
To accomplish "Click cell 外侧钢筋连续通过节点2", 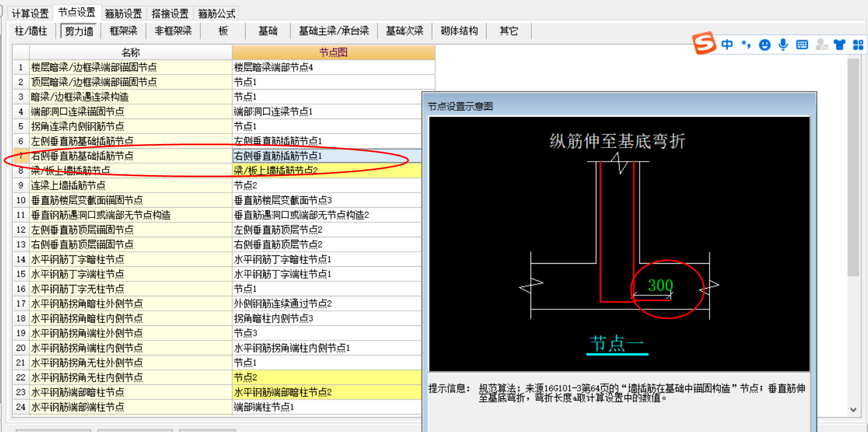I will point(327,304).
